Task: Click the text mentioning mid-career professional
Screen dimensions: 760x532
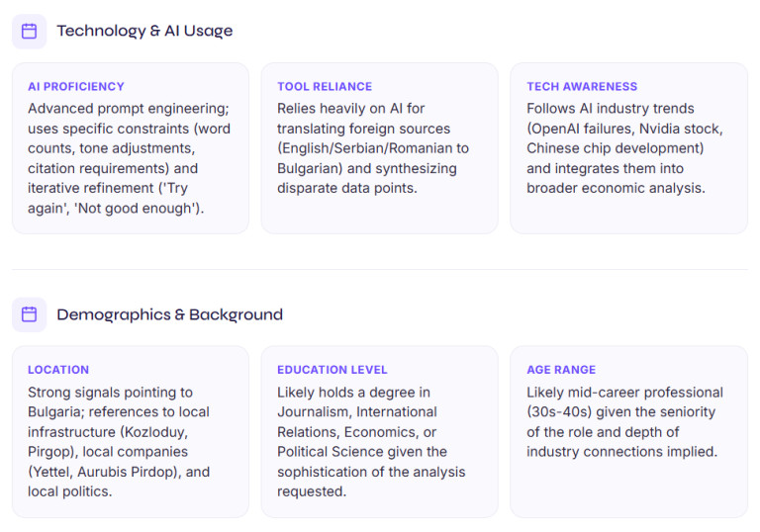Action: click(x=624, y=422)
